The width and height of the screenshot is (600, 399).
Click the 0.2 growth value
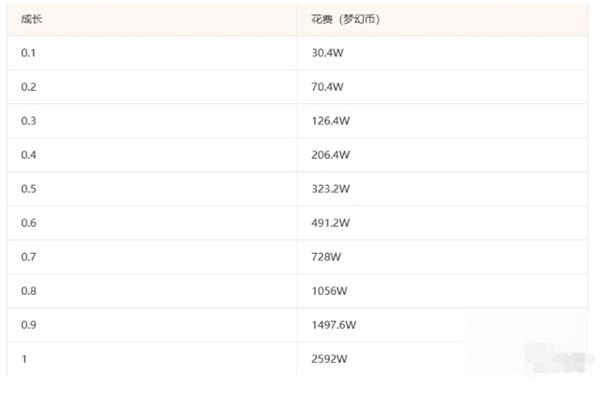tap(28, 87)
